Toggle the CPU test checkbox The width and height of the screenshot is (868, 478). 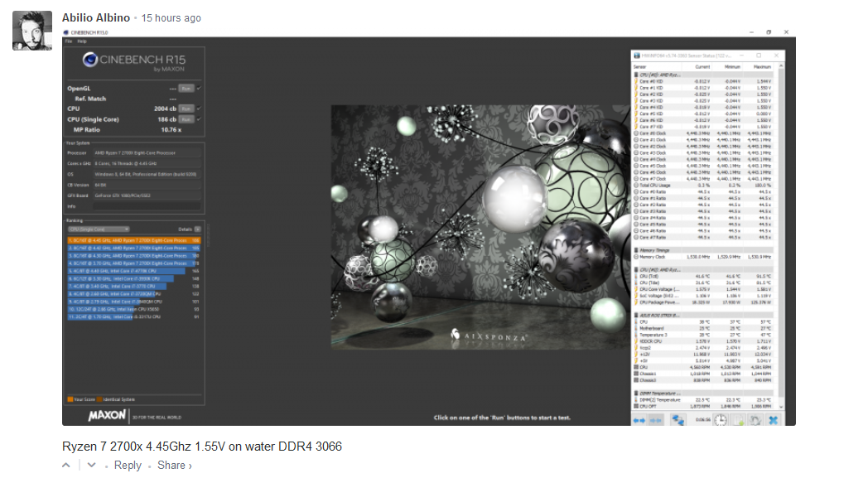pyautogui.click(x=200, y=109)
